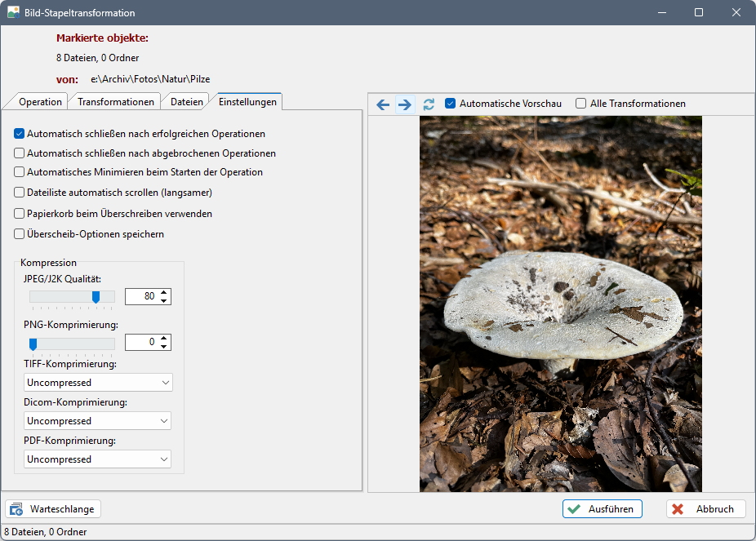Increase JPEG quality with up arrow
The width and height of the screenshot is (756, 541).
click(x=164, y=292)
